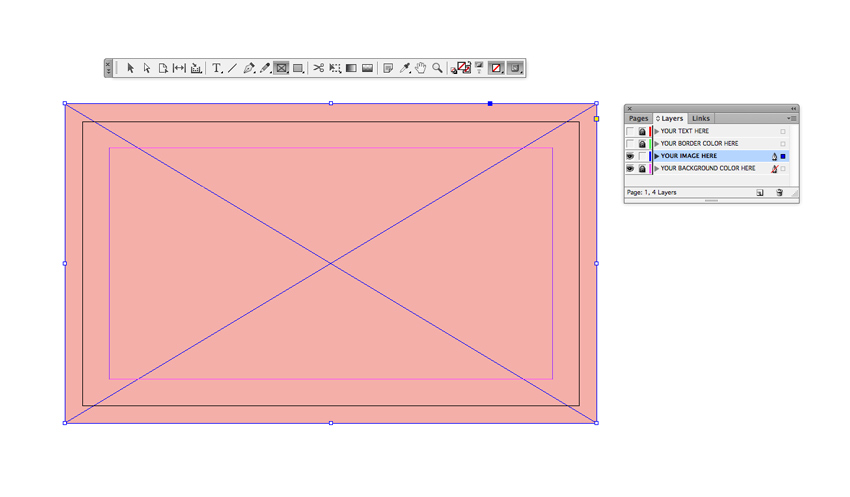The height and width of the screenshot is (497, 850).
Task: Click the screen view mode button
Action: coord(515,68)
